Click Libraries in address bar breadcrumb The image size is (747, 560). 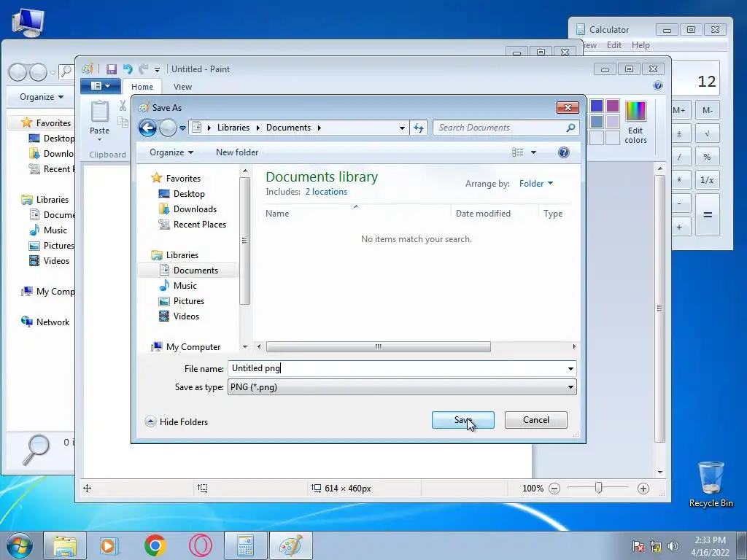pyautogui.click(x=233, y=128)
